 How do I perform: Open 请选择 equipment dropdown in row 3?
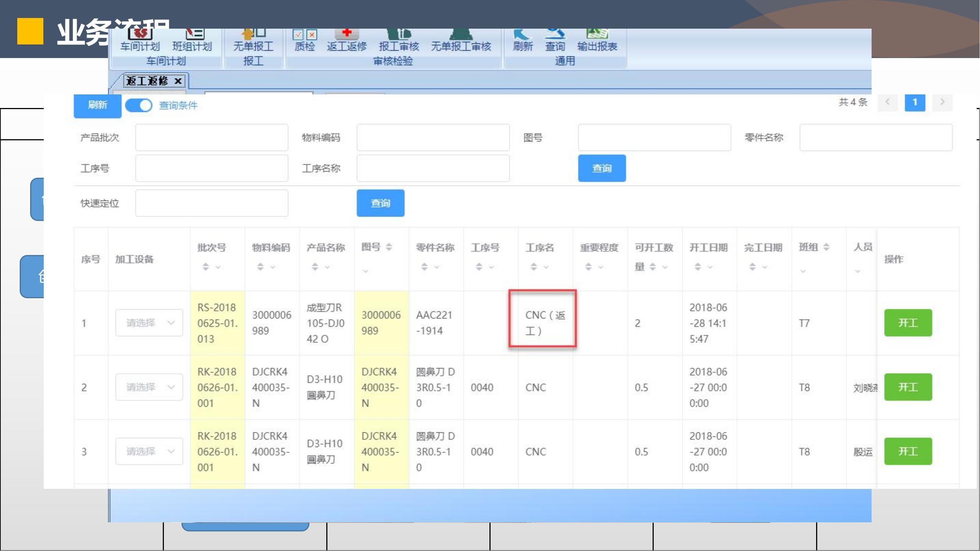pos(149,451)
